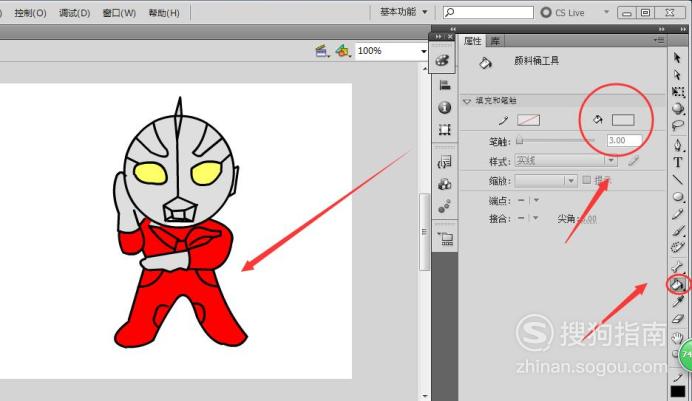Click the edit stroke style pencil icon
Screen dimensions: 692x401
[633, 161]
